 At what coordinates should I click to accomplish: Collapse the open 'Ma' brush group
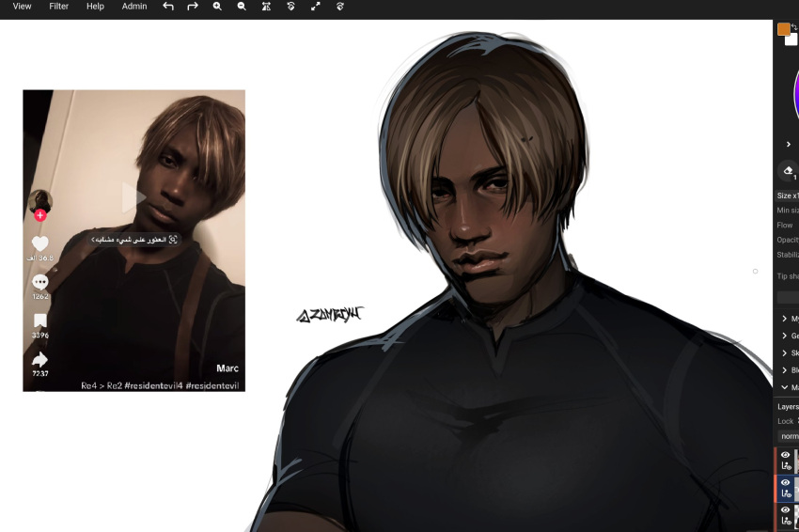(785, 388)
